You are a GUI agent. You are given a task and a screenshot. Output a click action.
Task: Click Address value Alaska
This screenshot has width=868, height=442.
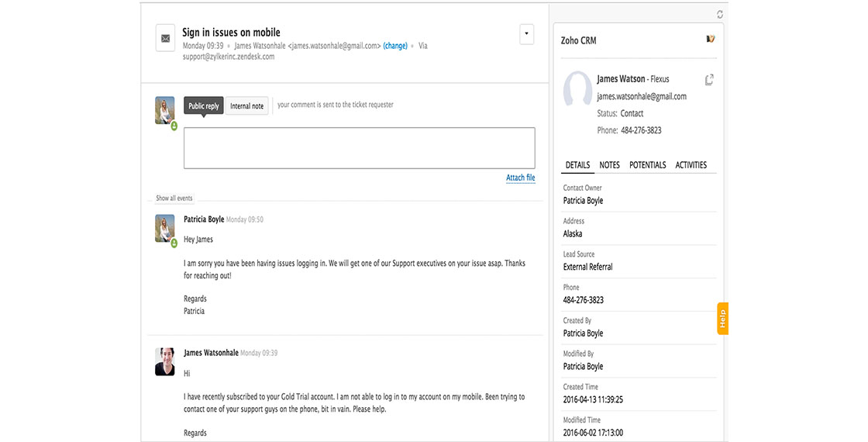tap(573, 233)
